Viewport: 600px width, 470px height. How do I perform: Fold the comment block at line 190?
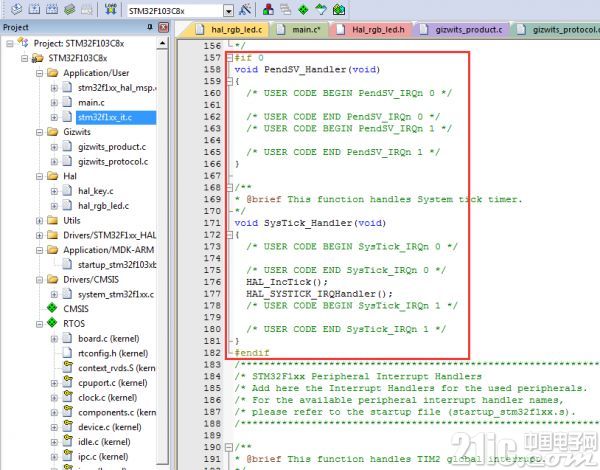229,447
